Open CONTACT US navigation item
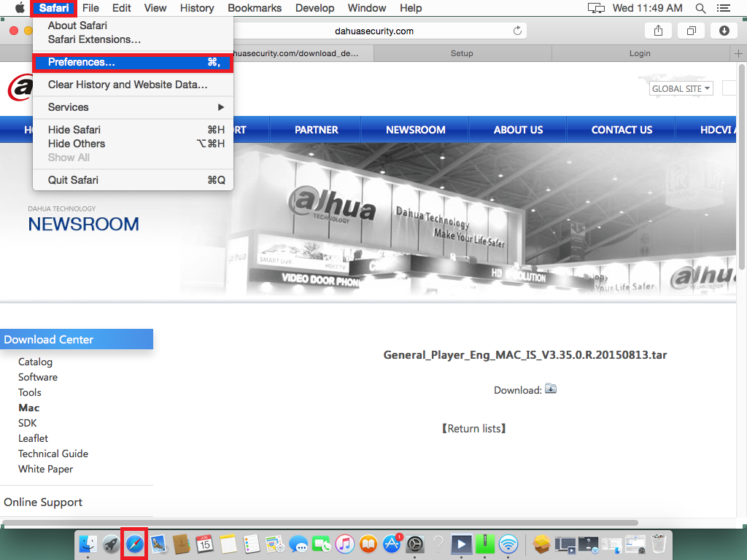747x560 pixels. (622, 130)
